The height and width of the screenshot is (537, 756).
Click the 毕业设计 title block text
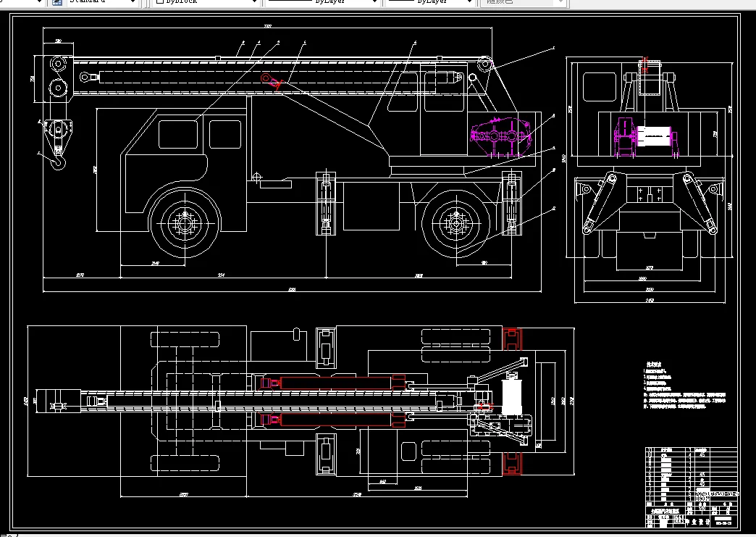pos(697,522)
